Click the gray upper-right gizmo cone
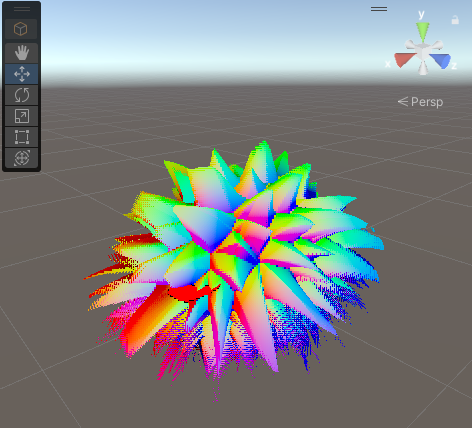 click(437, 44)
